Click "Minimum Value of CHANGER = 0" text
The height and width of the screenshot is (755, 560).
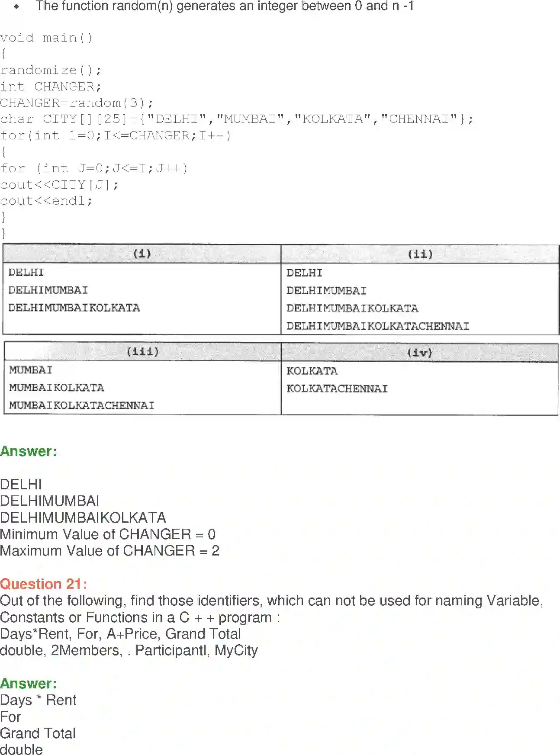[x=108, y=534]
